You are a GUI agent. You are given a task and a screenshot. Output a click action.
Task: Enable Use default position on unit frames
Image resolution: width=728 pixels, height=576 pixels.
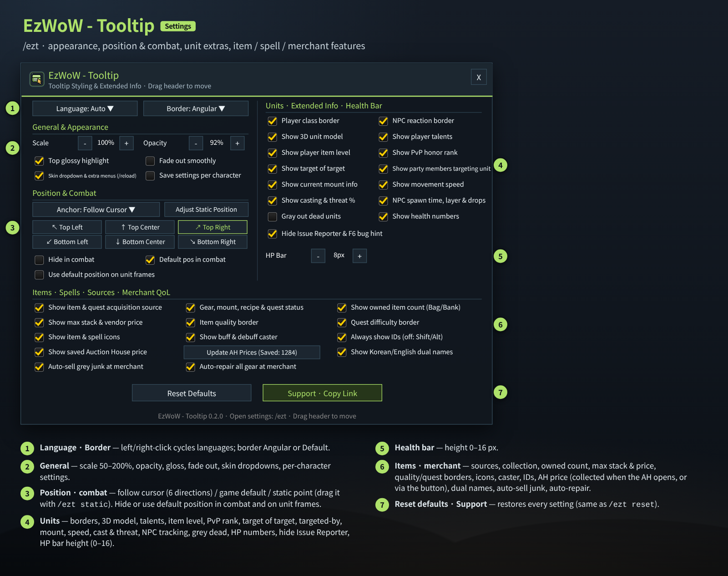(x=40, y=275)
